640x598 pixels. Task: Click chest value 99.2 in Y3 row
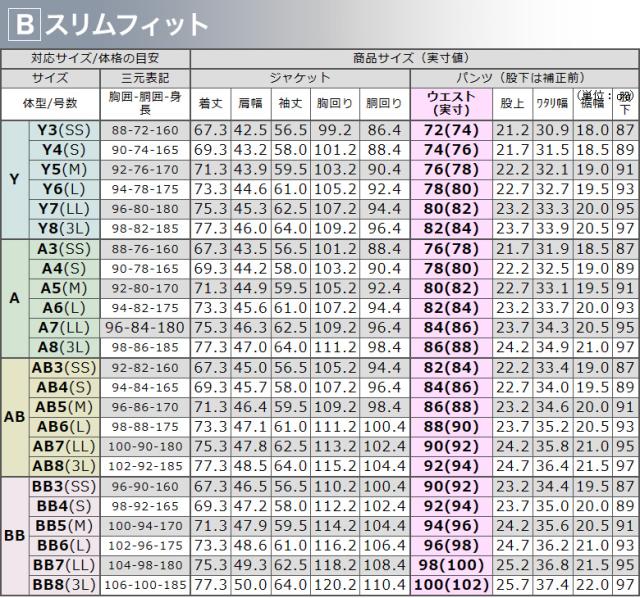tap(335, 131)
